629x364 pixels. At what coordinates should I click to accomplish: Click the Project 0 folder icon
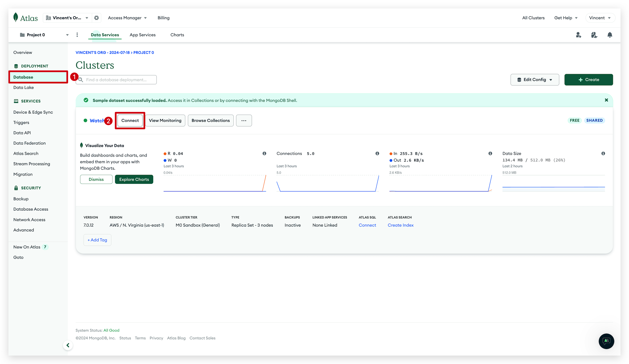click(22, 35)
